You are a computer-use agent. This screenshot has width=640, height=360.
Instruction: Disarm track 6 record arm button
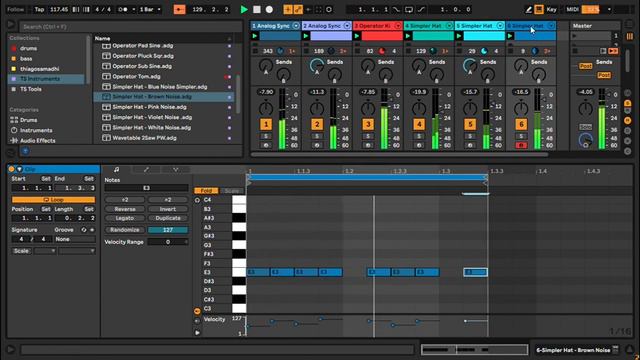pos(521,145)
